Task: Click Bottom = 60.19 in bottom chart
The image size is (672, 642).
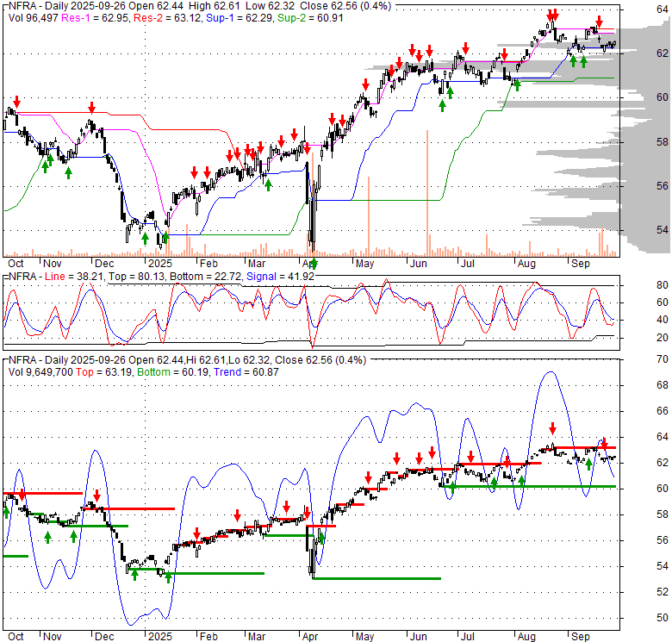Action: tap(172, 372)
